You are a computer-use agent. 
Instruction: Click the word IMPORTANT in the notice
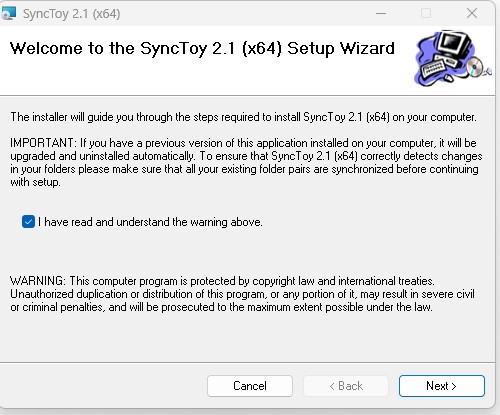[43, 143]
